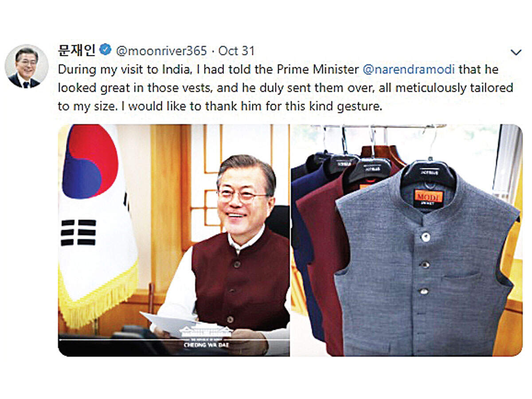Click the Cheong Wa Dae watermark logo
The width and height of the screenshot is (532, 399).
(207, 337)
